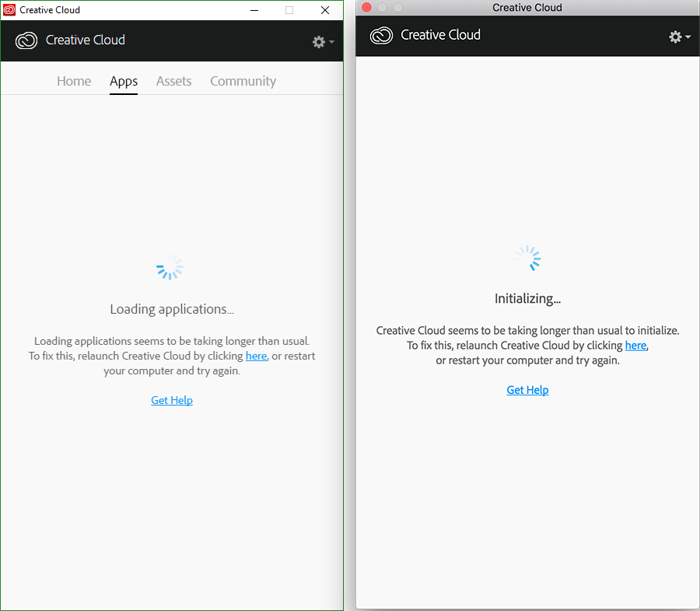This screenshot has height=611, width=700.
Task: Click the Creative Cloud logo in left window
Action: (26, 40)
